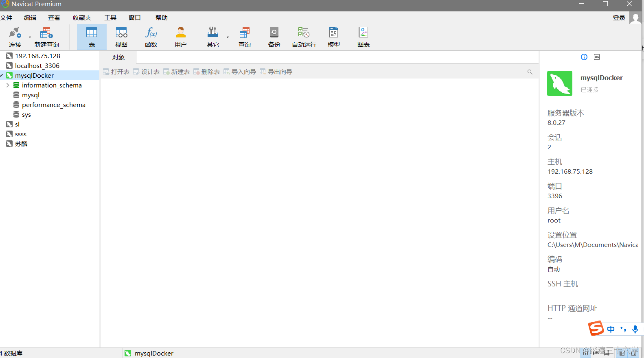
Task: Click the 3396 port value
Action: (x=555, y=196)
